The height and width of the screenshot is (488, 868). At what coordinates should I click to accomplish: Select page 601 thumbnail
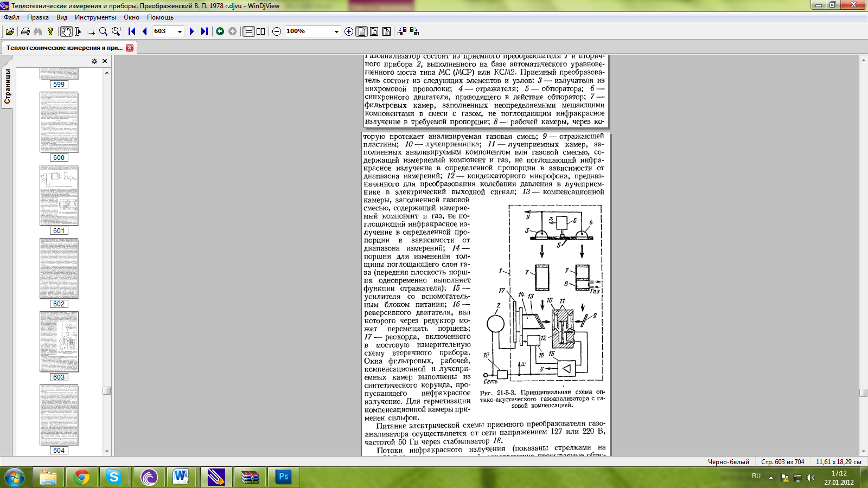tap(59, 195)
